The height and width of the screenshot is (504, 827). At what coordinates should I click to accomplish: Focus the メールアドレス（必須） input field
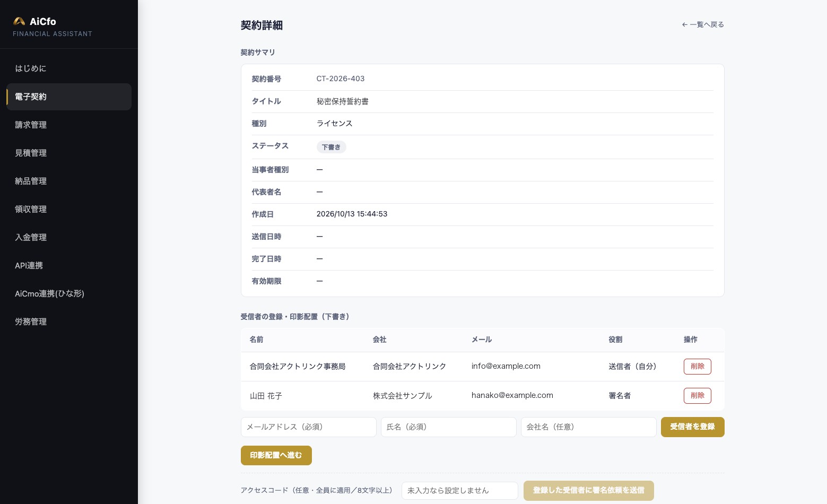coord(309,427)
